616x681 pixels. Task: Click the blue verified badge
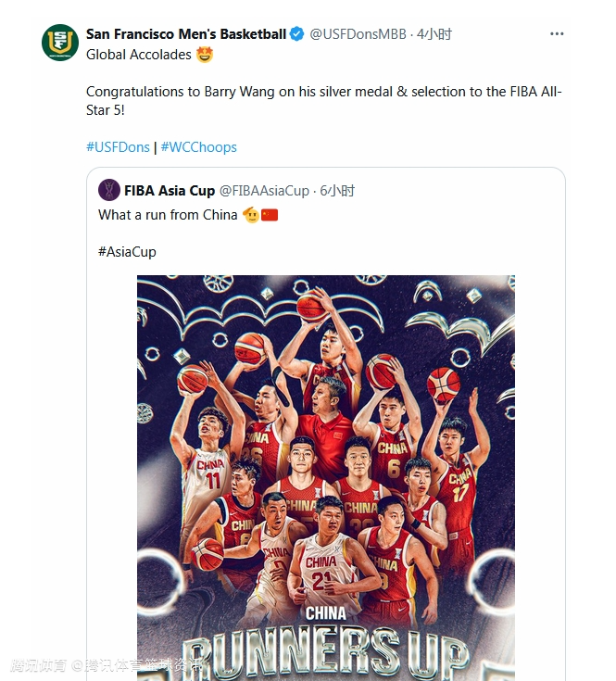(296, 34)
